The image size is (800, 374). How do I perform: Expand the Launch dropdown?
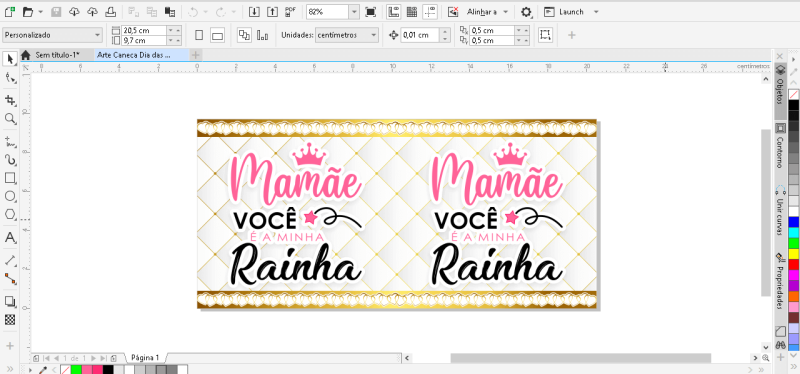coord(596,12)
